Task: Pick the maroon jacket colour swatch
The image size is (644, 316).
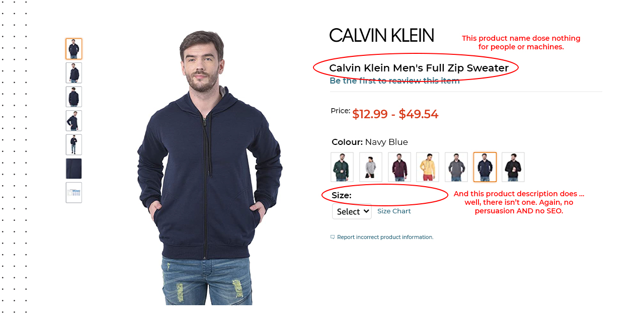Action: [x=399, y=167]
